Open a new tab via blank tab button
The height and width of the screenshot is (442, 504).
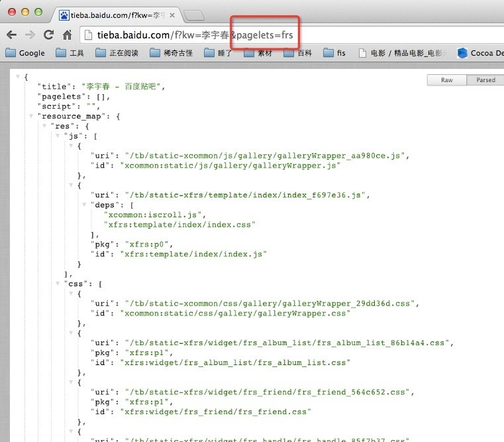[193, 14]
